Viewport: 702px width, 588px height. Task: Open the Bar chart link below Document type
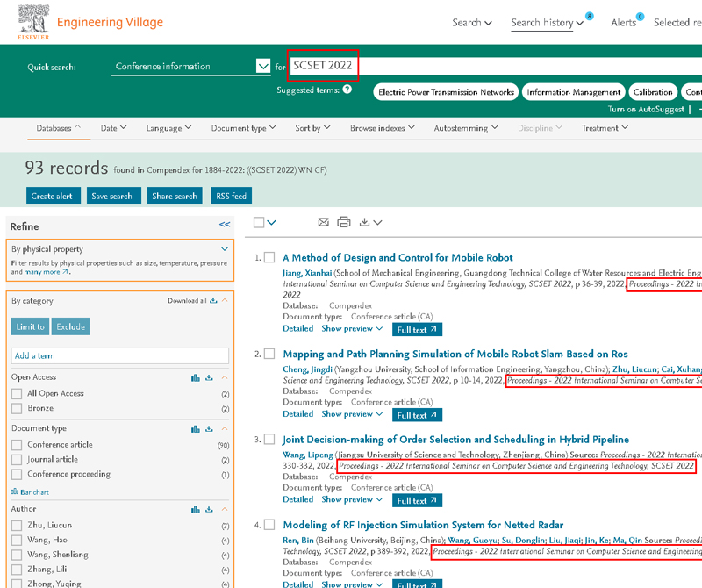[x=30, y=492]
